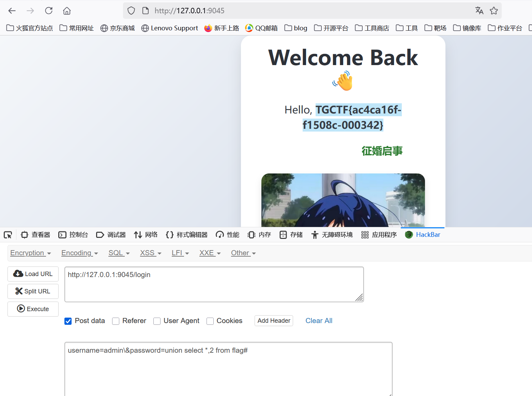Open the 作业平台 bookmark folder
532x396 pixels.
[505, 28]
